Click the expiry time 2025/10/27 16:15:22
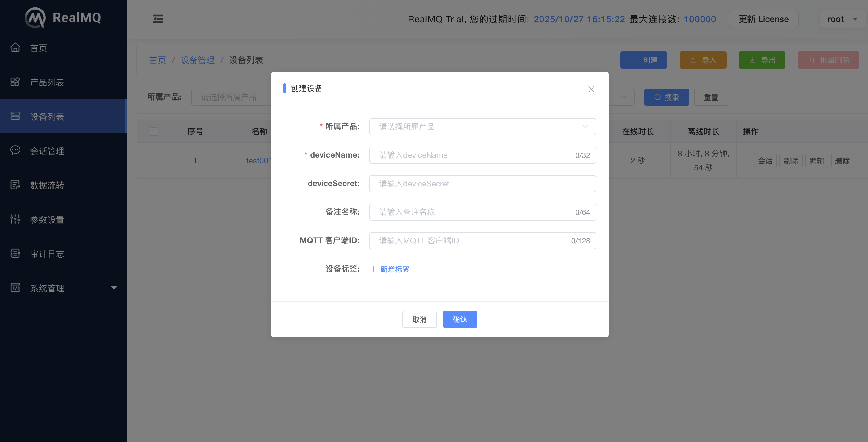 click(x=579, y=19)
